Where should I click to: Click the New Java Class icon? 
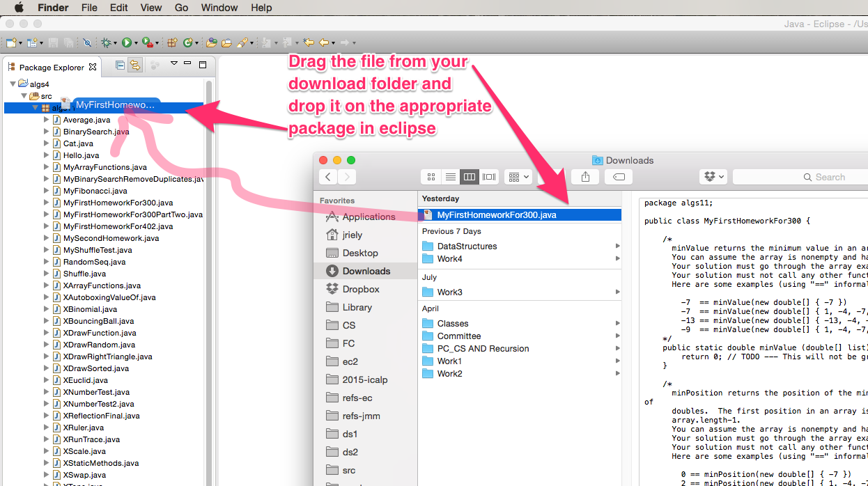tap(187, 42)
